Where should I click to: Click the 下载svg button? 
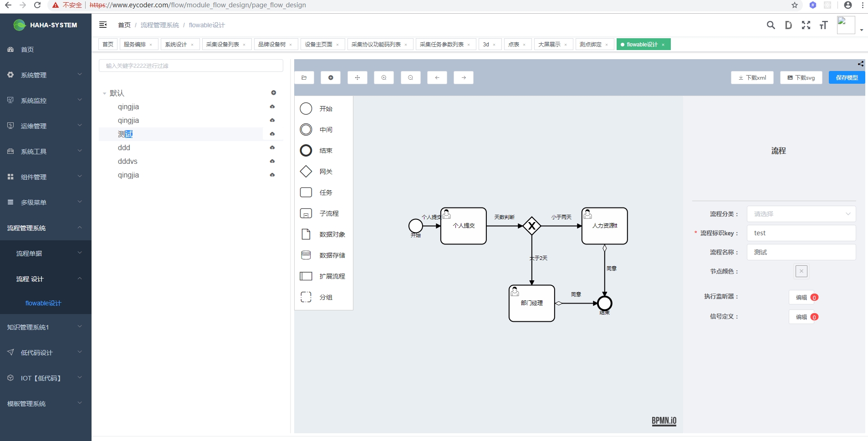point(801,78)
